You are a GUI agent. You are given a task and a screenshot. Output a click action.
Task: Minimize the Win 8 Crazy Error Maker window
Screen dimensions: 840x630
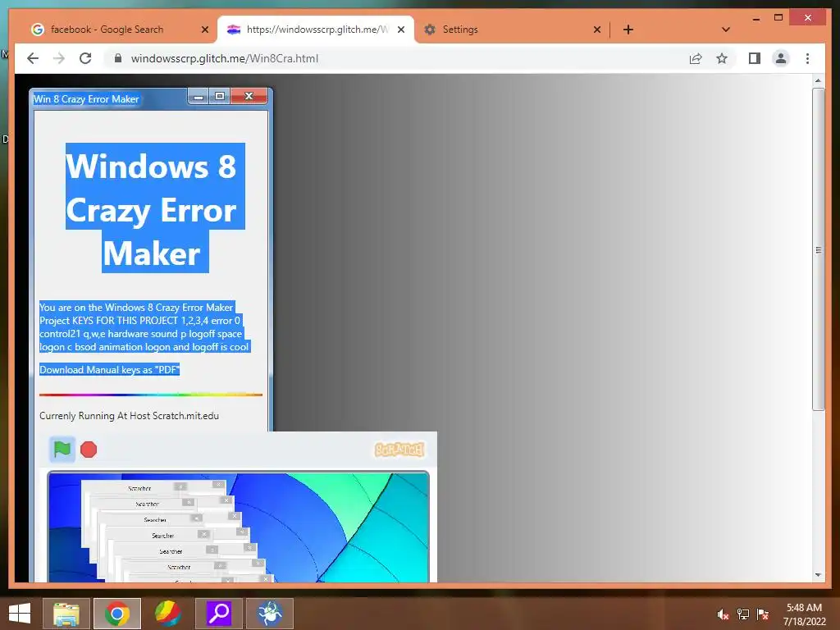[199, 97]
